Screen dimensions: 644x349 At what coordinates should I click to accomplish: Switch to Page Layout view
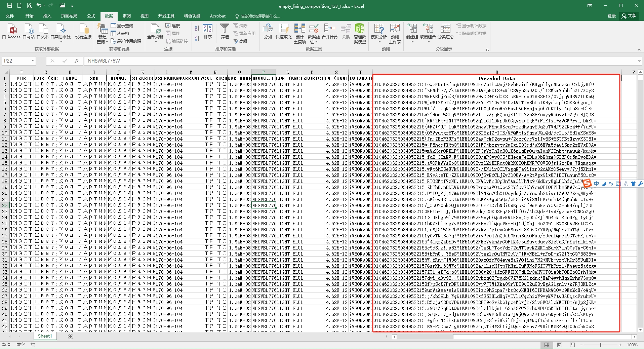[560, 345]
